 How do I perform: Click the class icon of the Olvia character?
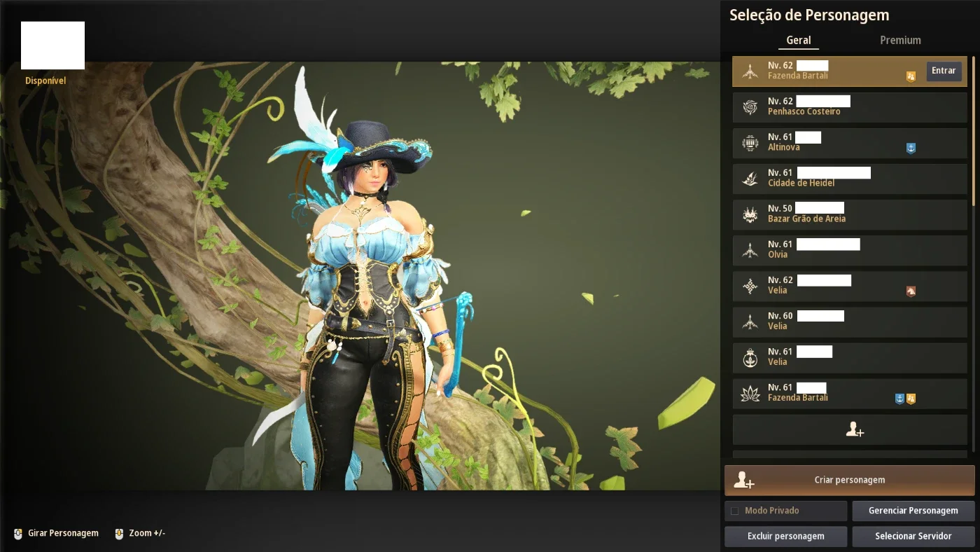click(750, 250)
